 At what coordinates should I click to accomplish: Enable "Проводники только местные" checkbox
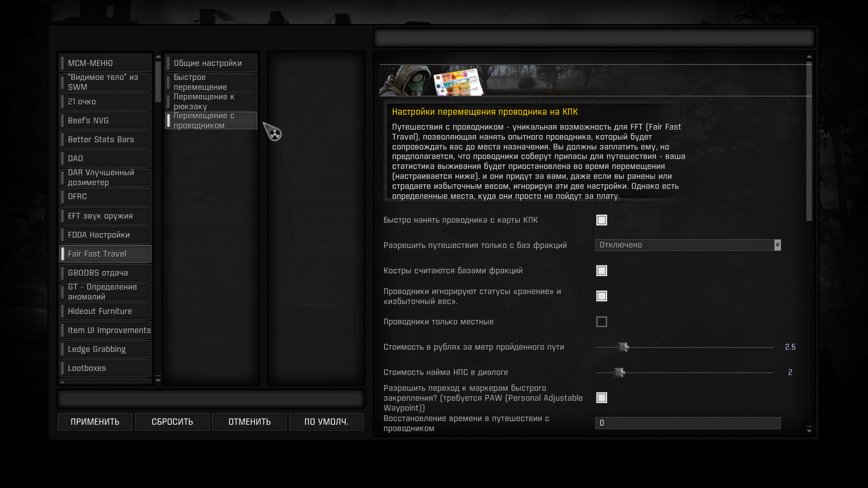coord(601,322)
